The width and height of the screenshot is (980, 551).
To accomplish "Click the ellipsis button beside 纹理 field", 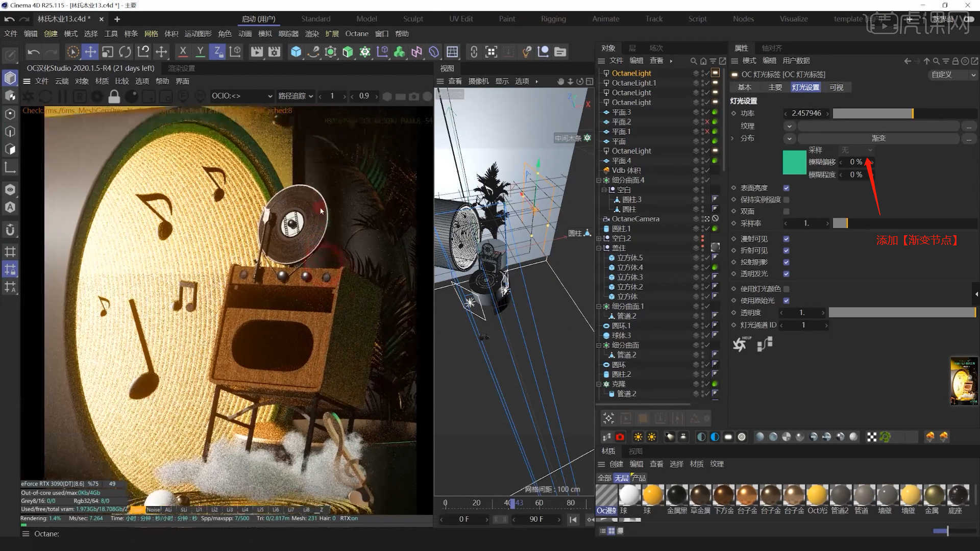I will (968, 126).
